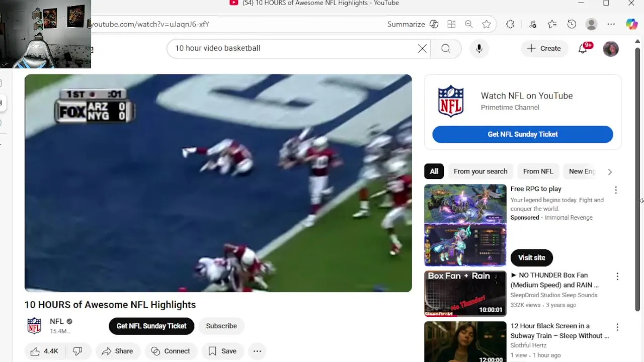
Task: Share the NFL highlights video
Action: (117, 351)
